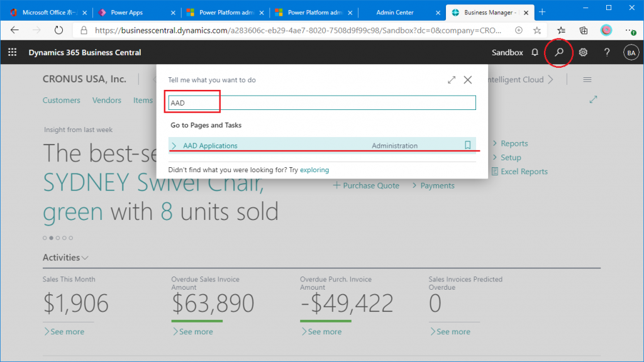Bookmark the AAD Applications page

[x=467, y=145]
